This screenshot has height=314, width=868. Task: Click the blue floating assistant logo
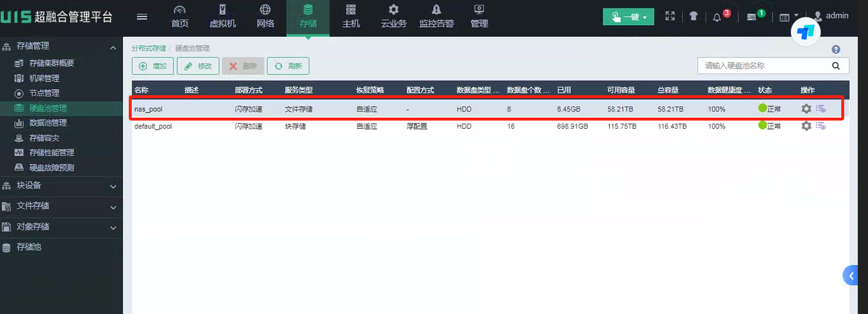tap(806, 32)
